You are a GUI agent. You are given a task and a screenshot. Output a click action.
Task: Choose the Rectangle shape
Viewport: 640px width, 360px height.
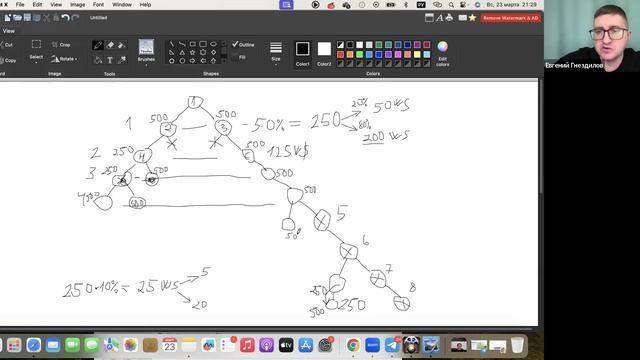[192, 44]
